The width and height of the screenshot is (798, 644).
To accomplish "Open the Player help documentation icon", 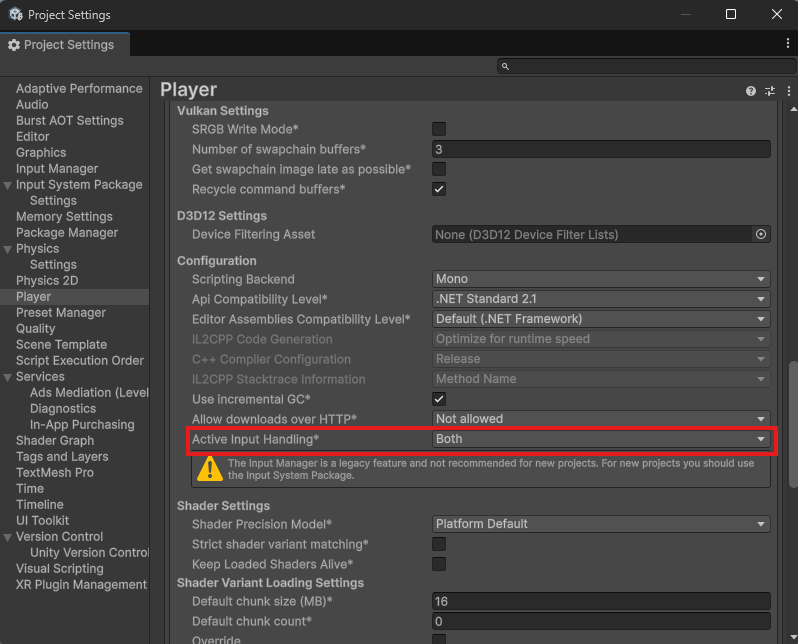I will point(750,91).
